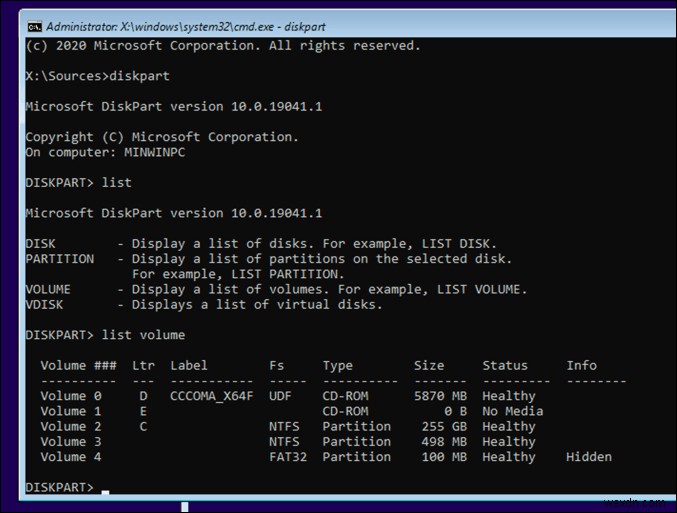Click the '0 B' size cell

456,411
